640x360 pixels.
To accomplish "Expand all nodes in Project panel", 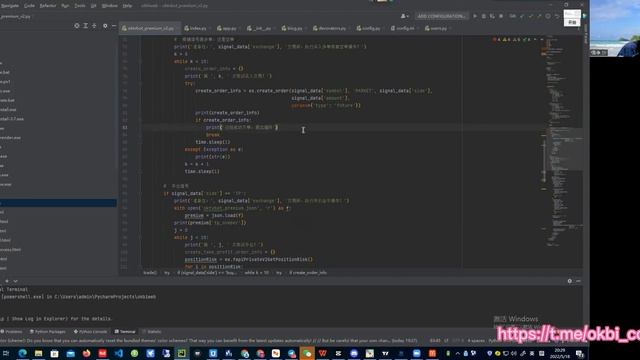I will click(x=86, y=26).
